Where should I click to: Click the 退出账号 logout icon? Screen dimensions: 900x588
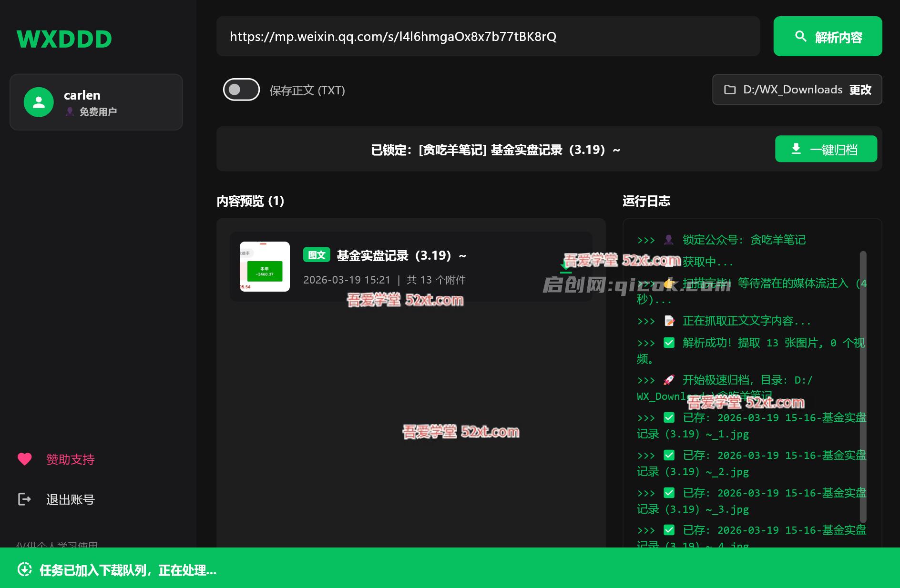tap(24, 499)
